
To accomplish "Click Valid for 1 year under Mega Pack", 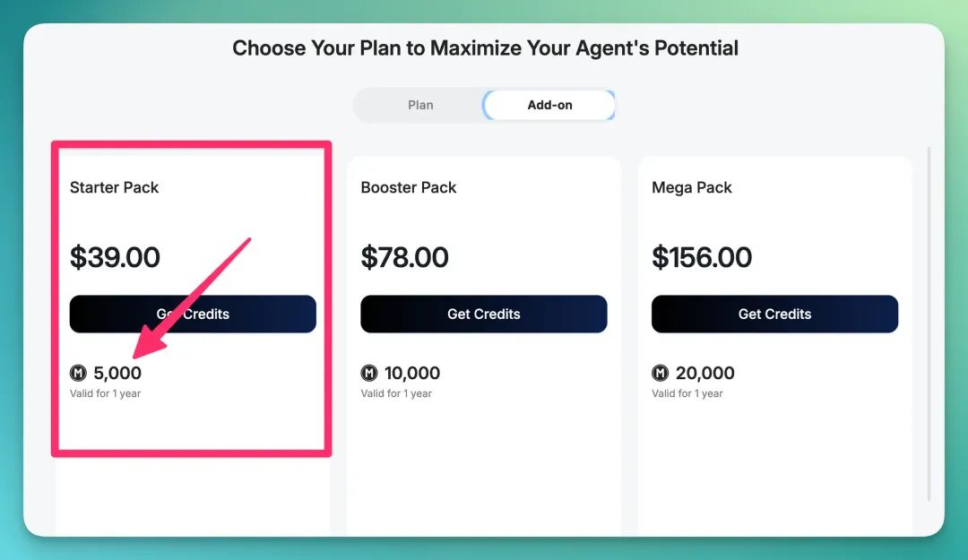I will (687, 393).
